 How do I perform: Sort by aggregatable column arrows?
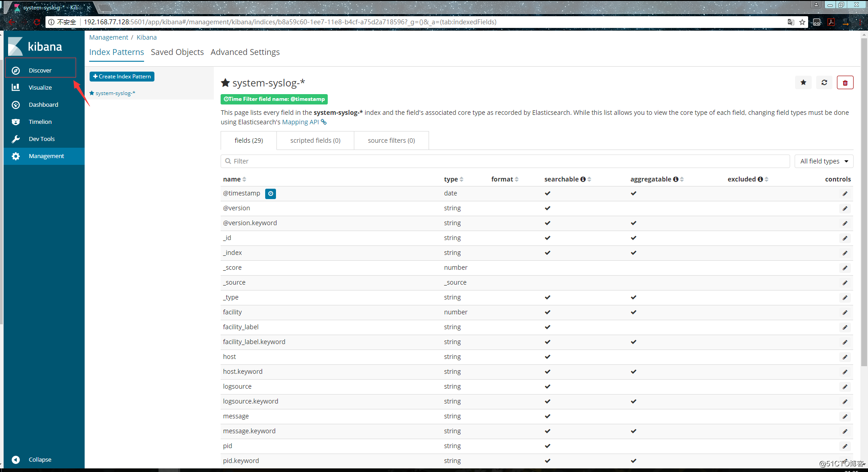[x=682, y=179]
